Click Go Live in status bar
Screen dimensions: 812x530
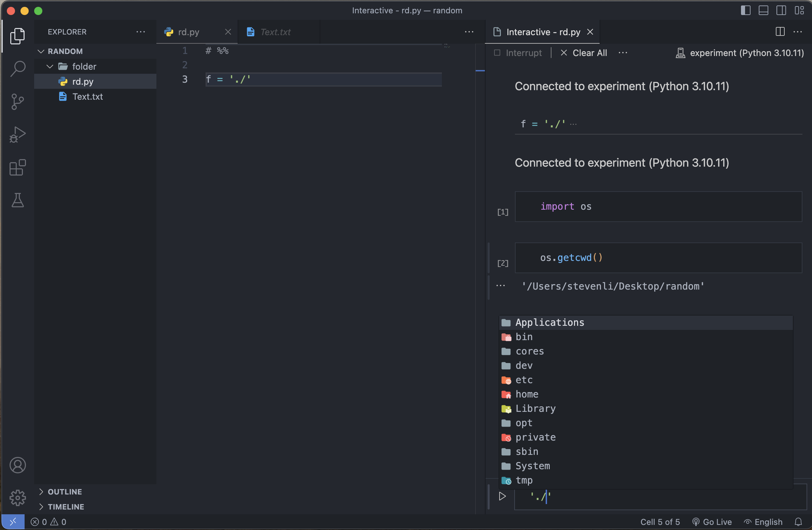tap(712, 522)
